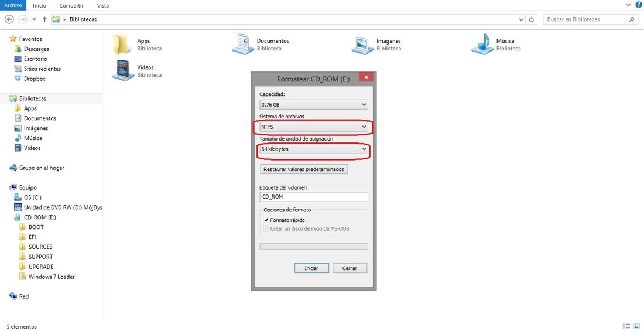The image size is (644, 331).
Task: Click the Etiqueta del volumen field
Action: click(x=314, y=197)
